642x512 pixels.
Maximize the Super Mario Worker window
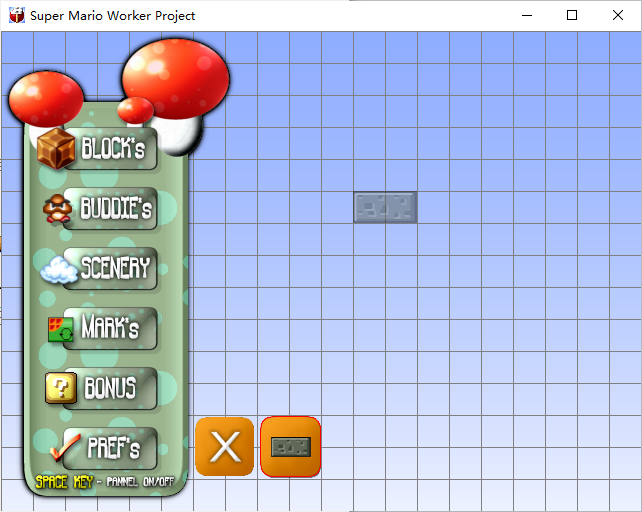(x=572, y=16)
